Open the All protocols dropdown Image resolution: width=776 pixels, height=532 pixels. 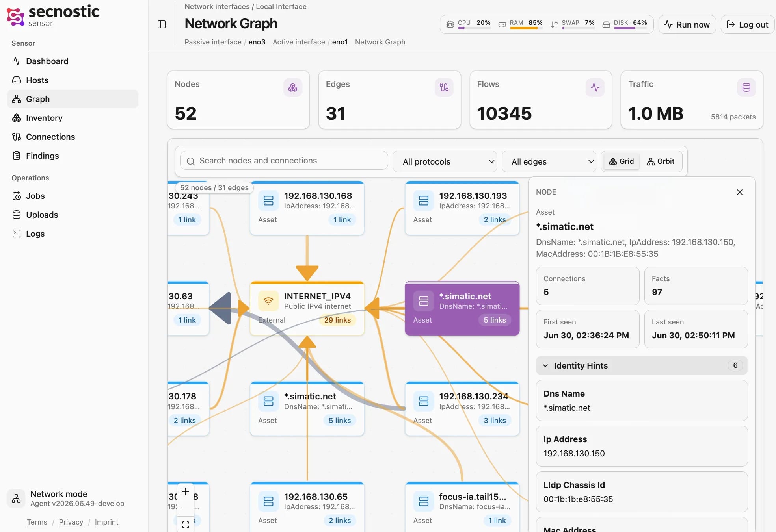(445, 161)
